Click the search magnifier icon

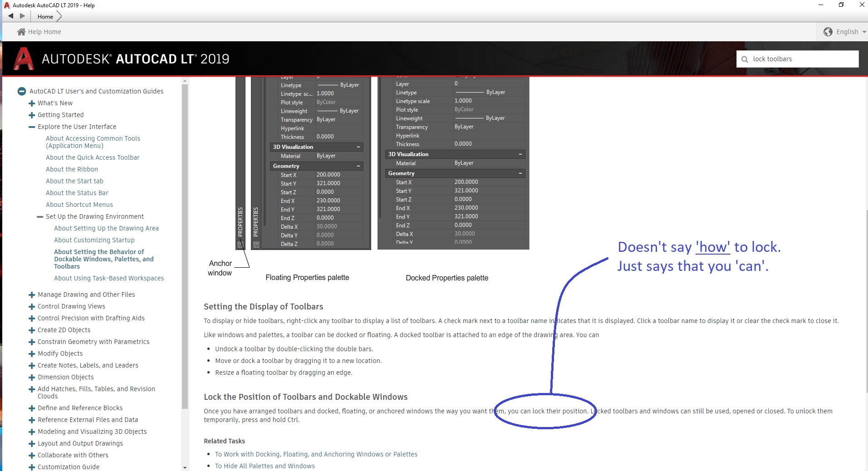[x=745, y=59]
